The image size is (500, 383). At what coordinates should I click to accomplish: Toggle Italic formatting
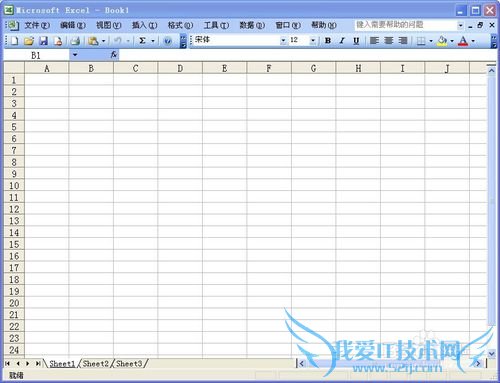pos(342,41)
